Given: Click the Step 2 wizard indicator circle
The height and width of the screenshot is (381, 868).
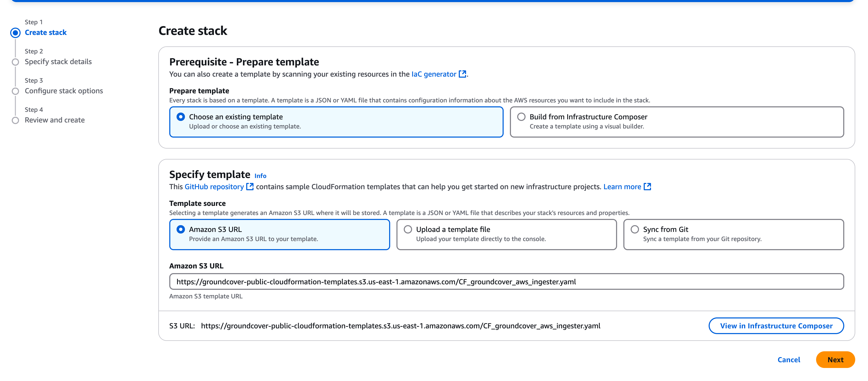Looking at the screenshot, I should pos(15,62).
